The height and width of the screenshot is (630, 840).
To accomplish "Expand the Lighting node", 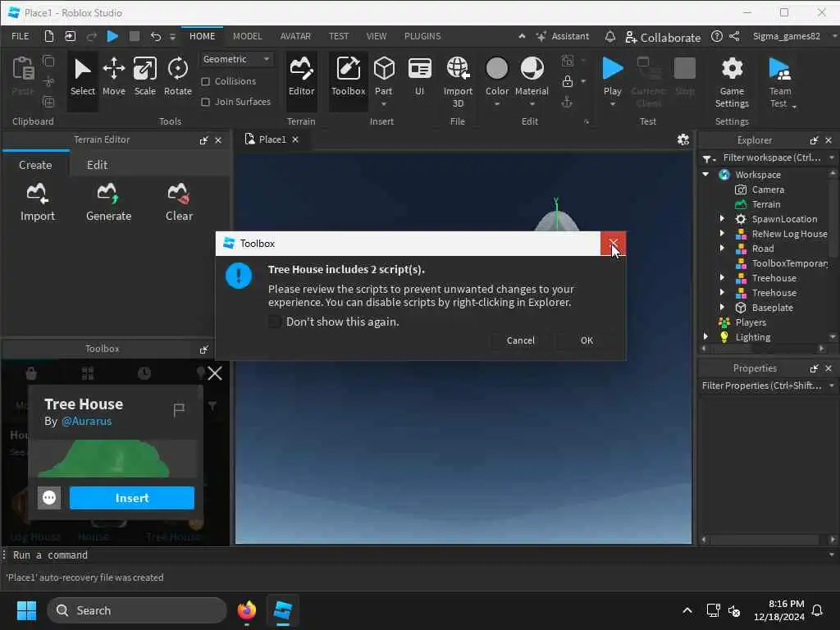I will tap(705, 336).
